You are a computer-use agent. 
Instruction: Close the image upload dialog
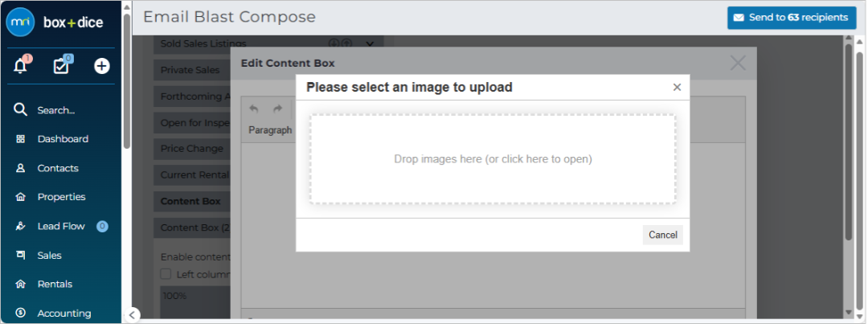(677, 88)
